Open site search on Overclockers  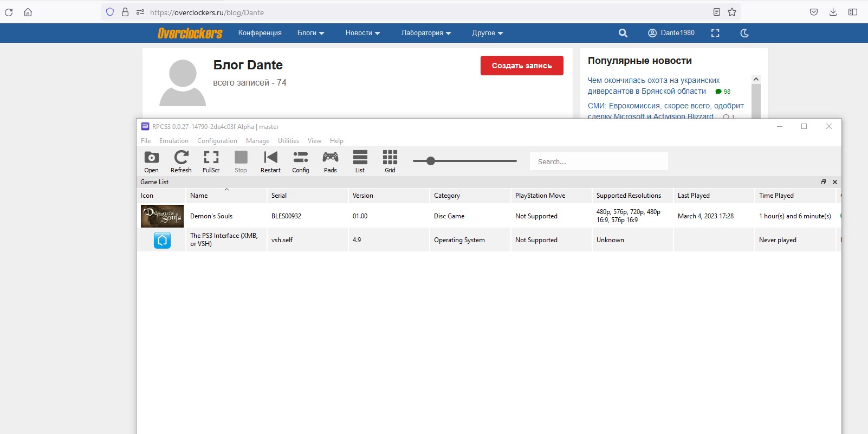[x=623, y=33]
